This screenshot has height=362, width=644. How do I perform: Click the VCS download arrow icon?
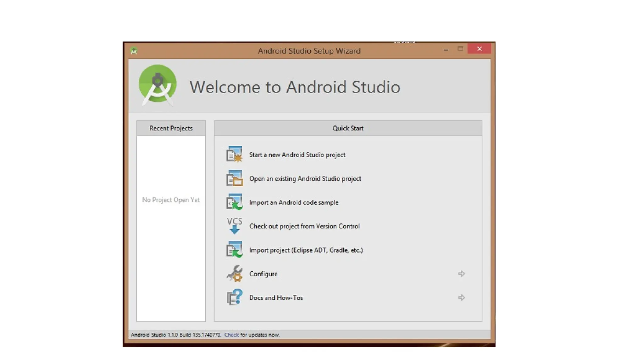235,226
